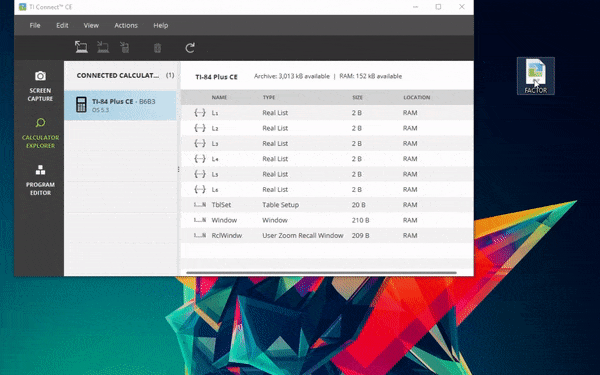Image resolution: width=600 pixels, height=375 pixels.
Task: Select the L3 list name
Action: click(x=215, y=143)
